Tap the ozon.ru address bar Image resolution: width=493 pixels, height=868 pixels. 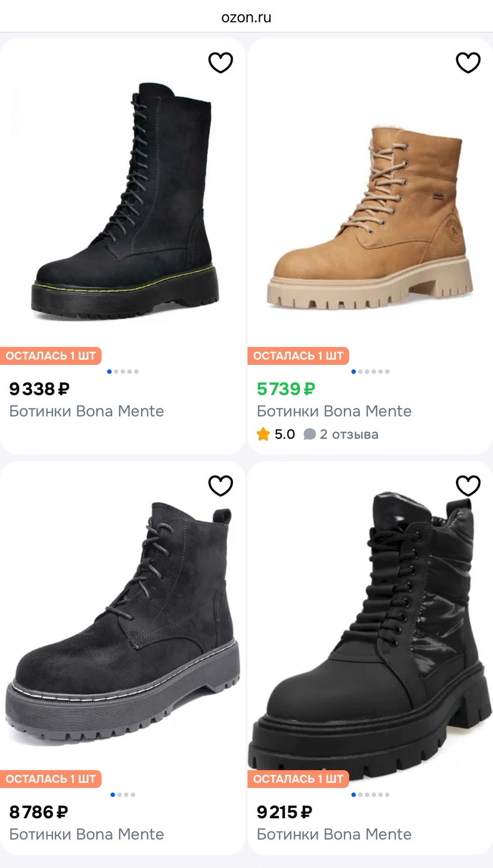point(246,17)
